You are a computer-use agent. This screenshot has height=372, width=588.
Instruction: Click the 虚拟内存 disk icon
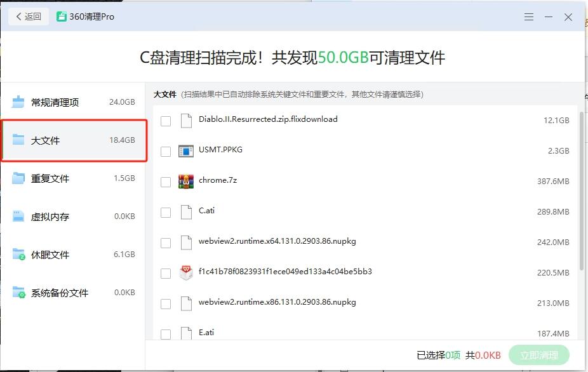(18, 216)
